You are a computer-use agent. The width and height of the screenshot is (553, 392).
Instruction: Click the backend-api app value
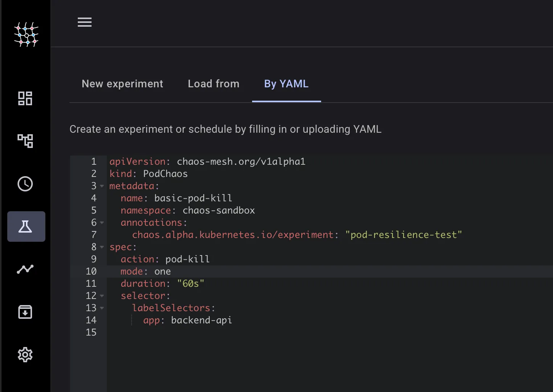[201, 320]
